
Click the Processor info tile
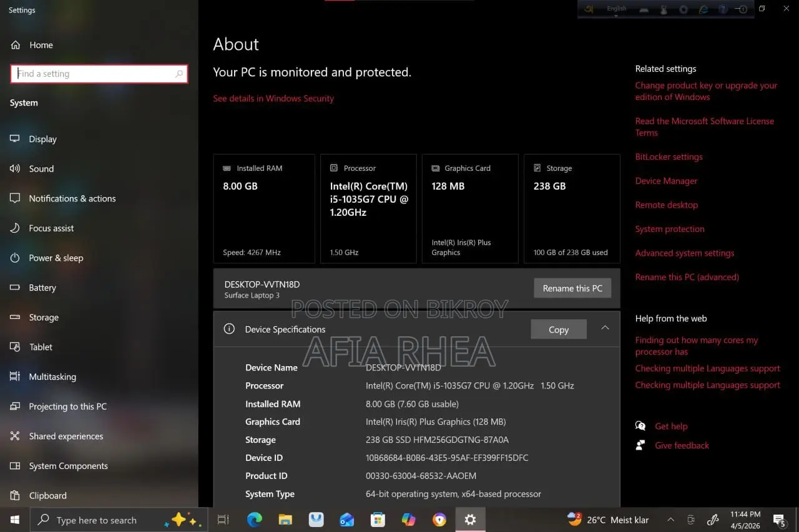tap(368, 209)
